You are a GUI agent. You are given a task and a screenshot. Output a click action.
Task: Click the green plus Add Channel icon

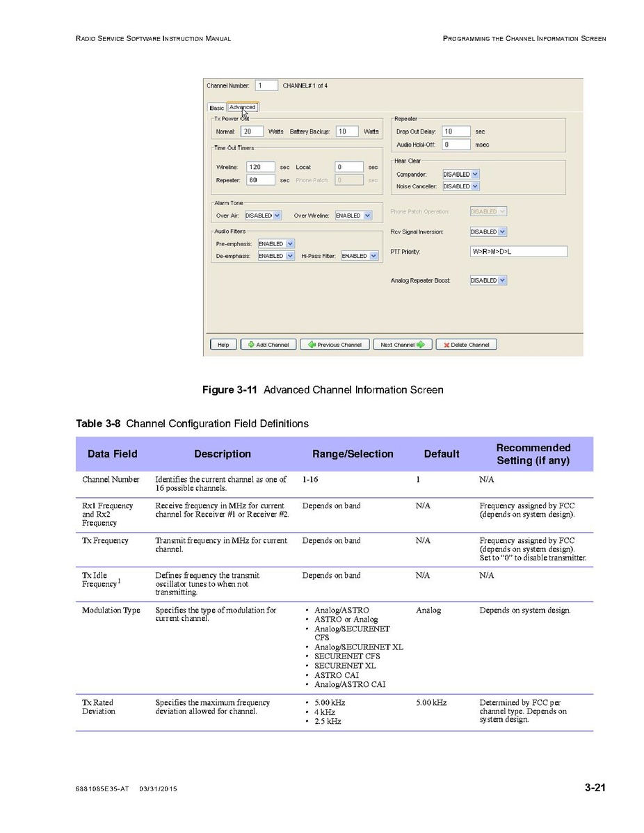click(251, 345)
